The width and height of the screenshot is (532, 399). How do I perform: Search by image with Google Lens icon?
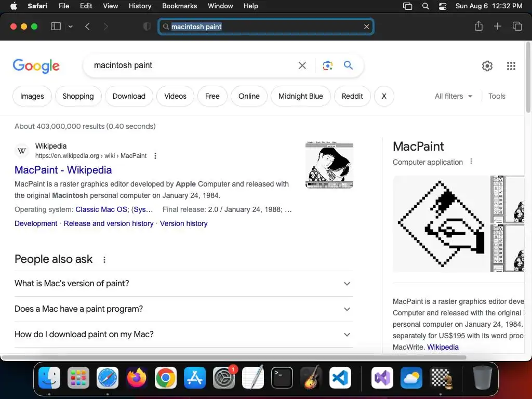coord(327,65)
